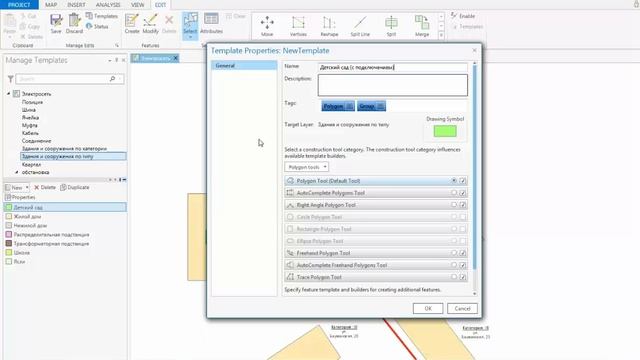The height and width of the screenshot is (360, 640).
Task: Expand the edit tools gallery arrow
Action: [441, 36]
